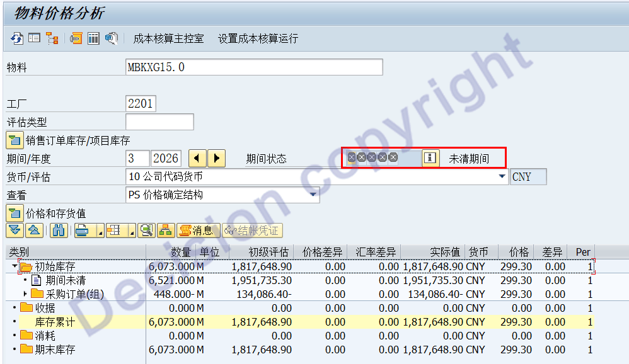Select the 期末库存 folder row
Screen dimensions: 629x364
pos(300,350)
